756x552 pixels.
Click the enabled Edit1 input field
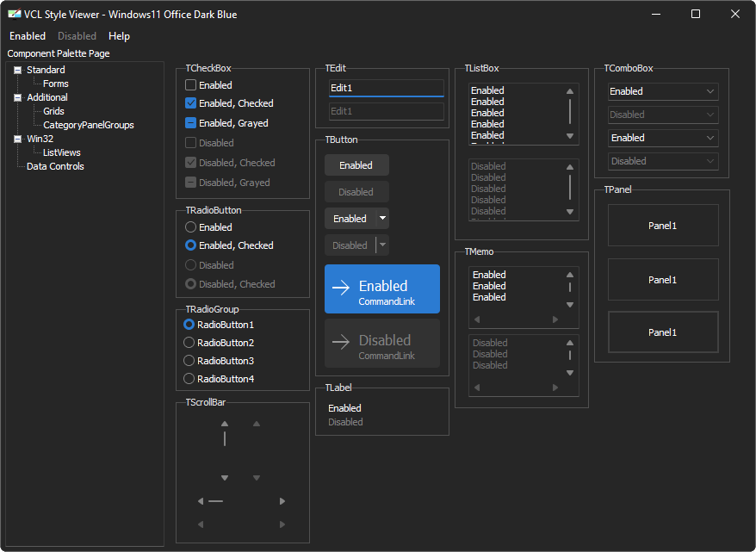(x=387, y=88)
